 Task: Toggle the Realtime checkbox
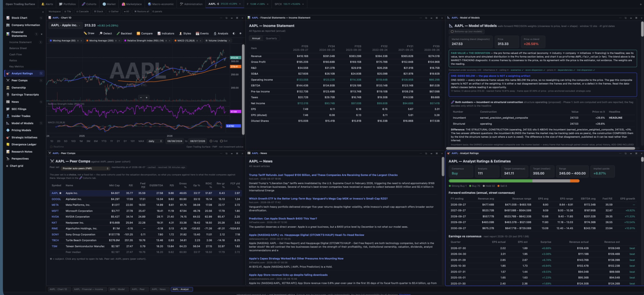[x=51, y=147]
